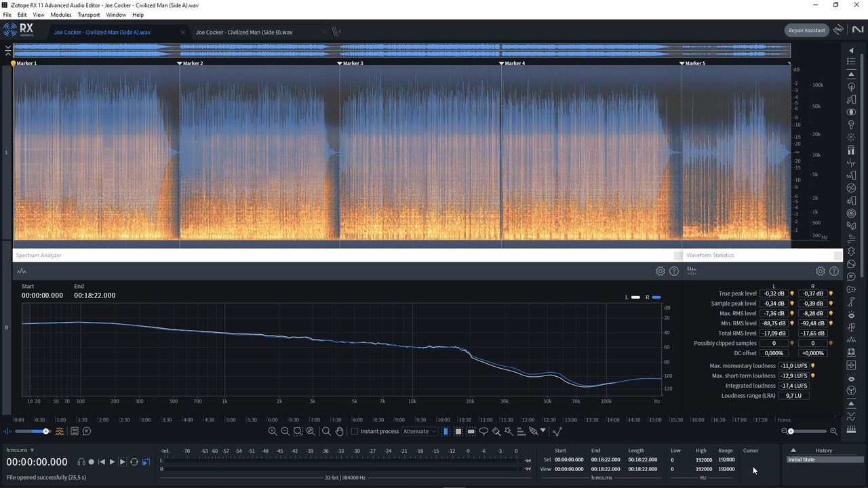
Task: Open the Attenuate mode dropdown
Action: (x=420, y=431)
